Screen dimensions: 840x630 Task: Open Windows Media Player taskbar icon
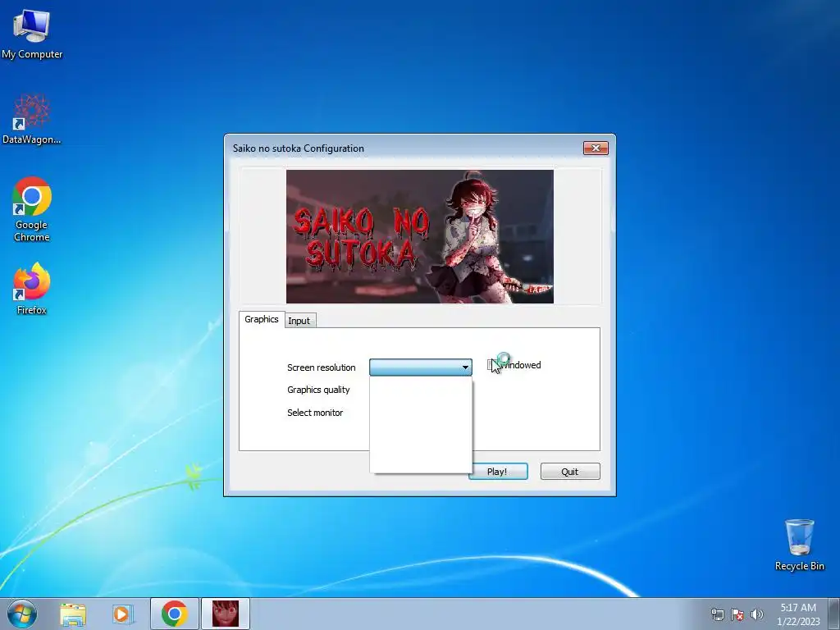click(123, 614)
